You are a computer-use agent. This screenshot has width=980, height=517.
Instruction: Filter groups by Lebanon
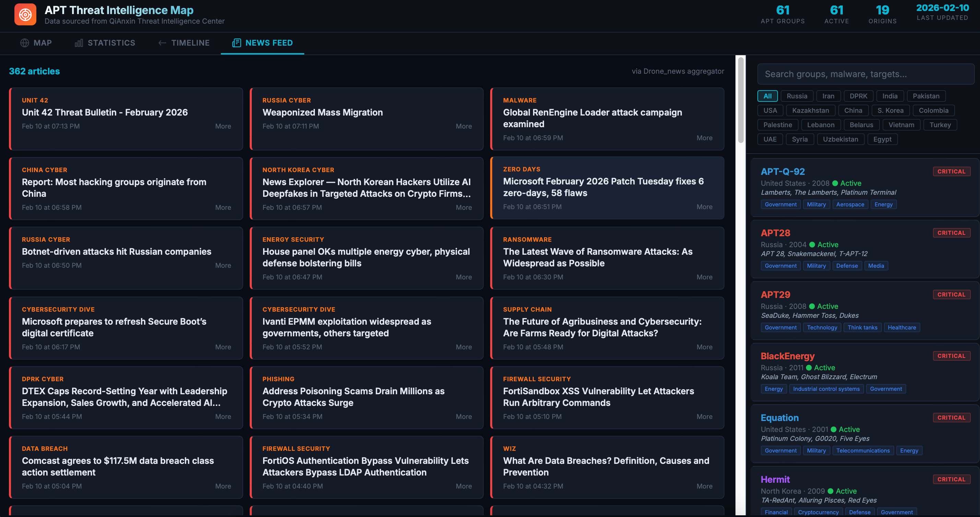pyautogui.click(x=820, y=125)
